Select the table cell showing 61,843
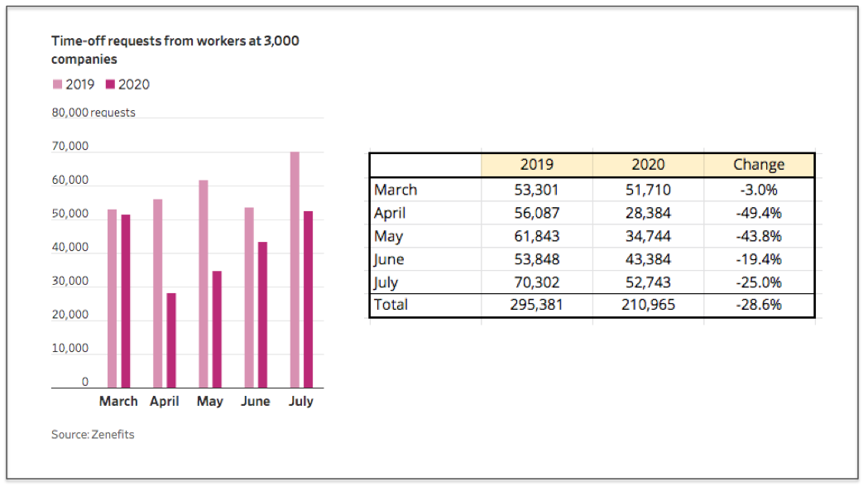This screenshot has width=868, height=492. click(x=537, y=236)
